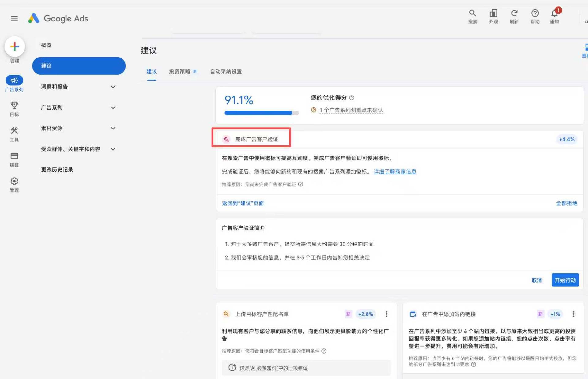
Task: Click sitelink icon beside 在广告中添加站内链接
Action: [x=413, y=314]
